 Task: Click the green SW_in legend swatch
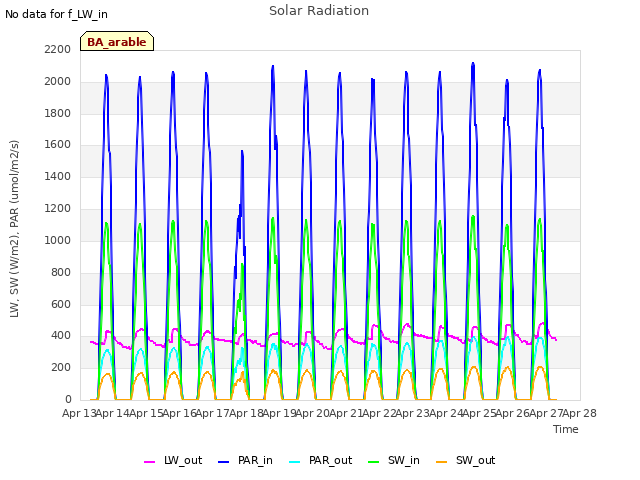(373, 462)
